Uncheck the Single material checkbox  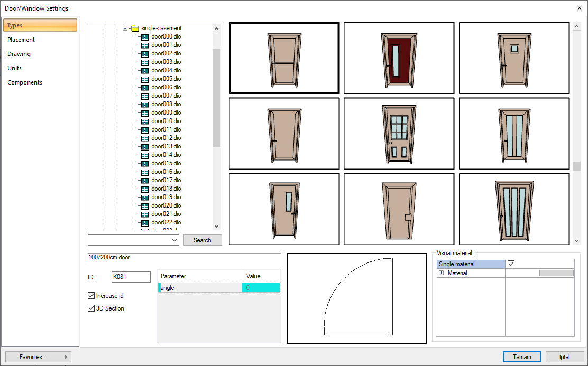click(511, 264)
